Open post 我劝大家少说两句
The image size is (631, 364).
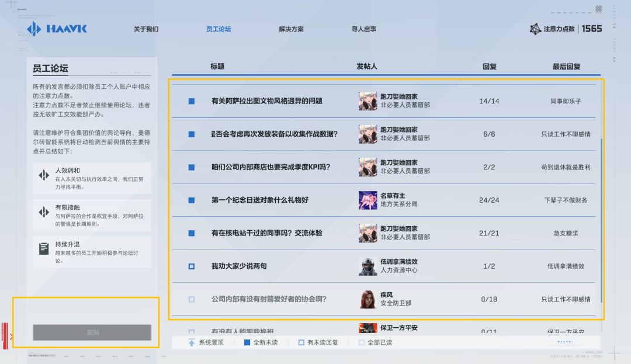239,266
